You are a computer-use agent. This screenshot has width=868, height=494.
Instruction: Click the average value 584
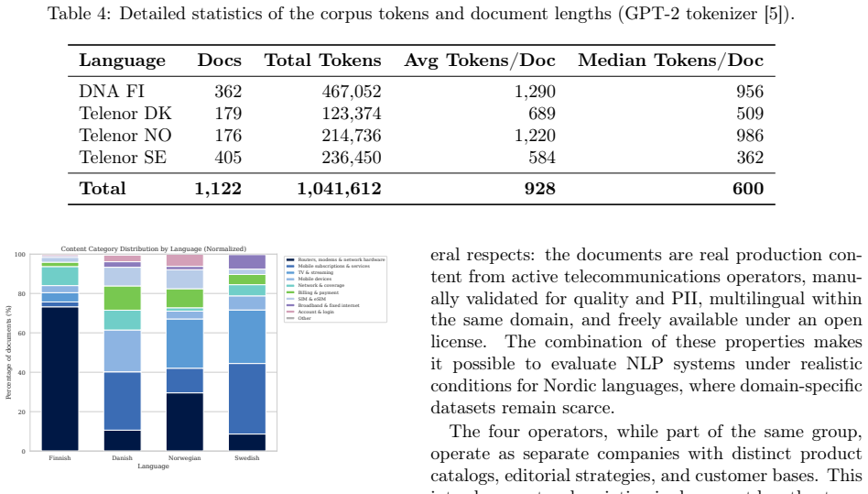pos(541,158)
